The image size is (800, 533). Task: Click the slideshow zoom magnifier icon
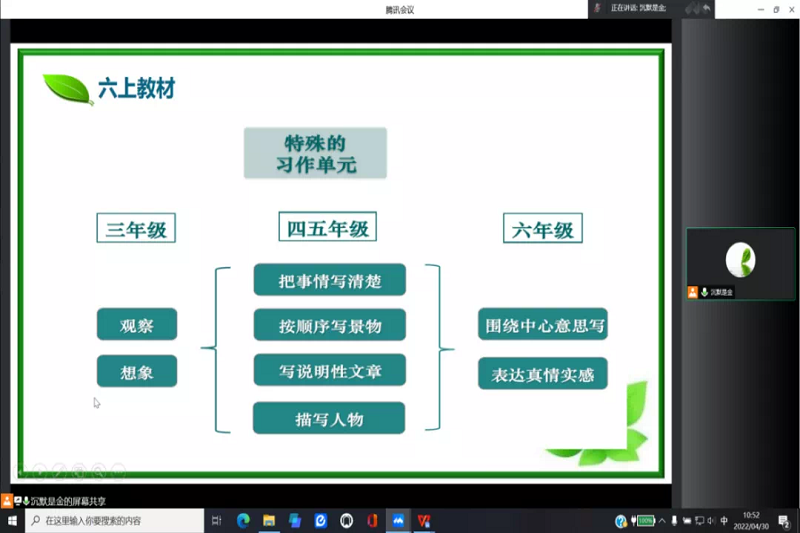[98, 469]
